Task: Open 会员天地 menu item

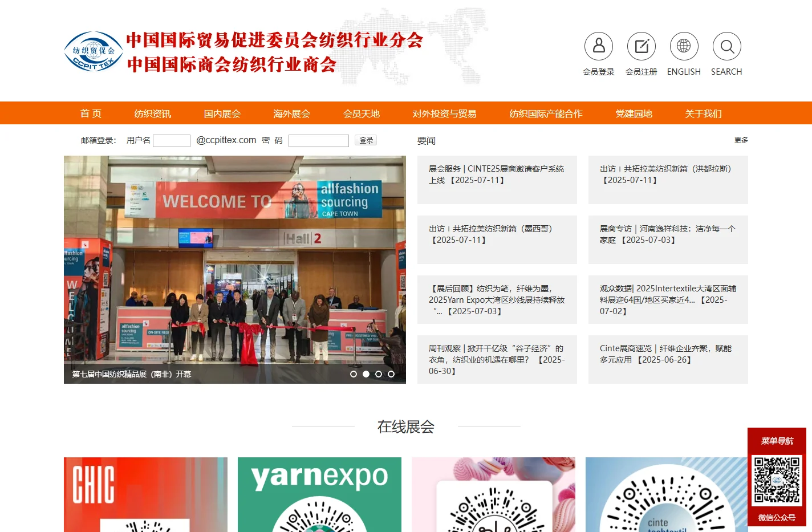Action: tap(361, 113)
